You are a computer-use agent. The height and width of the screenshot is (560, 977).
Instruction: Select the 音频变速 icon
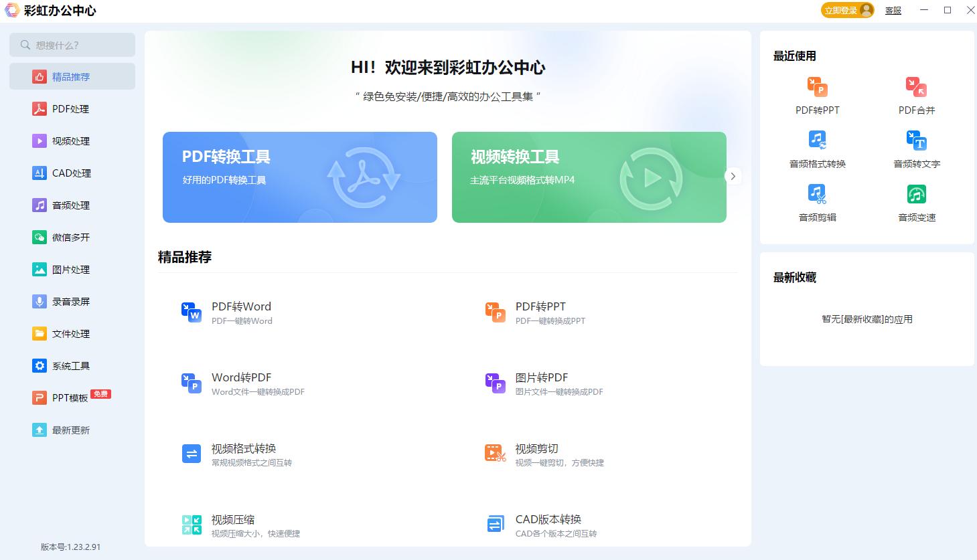pyautogui.click(x=916, y=201)
